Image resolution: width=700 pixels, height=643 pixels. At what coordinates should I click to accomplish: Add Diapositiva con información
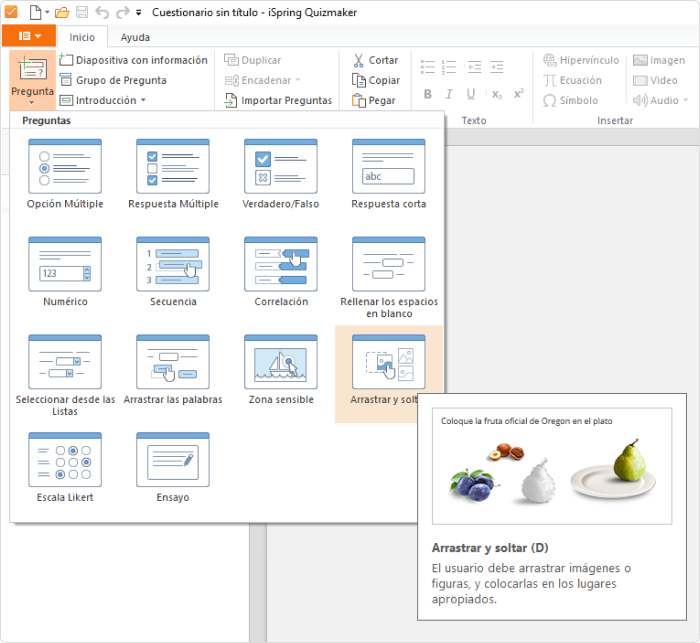click(x=133, y=60)
